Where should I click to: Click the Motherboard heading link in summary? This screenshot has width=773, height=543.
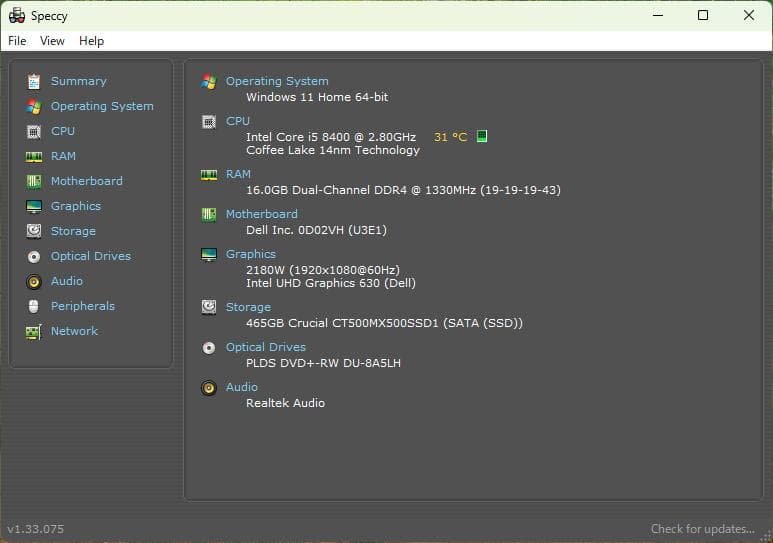click(262, 214)
